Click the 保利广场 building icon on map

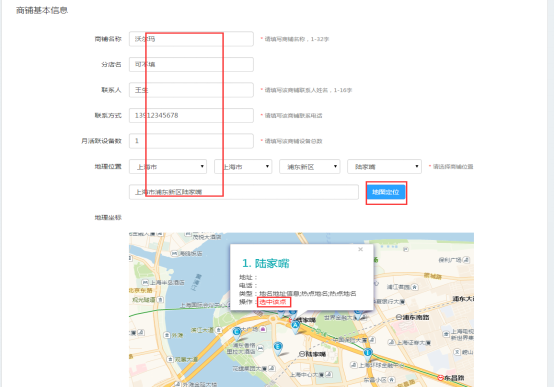pyautogui.click(x=466, y=260)
